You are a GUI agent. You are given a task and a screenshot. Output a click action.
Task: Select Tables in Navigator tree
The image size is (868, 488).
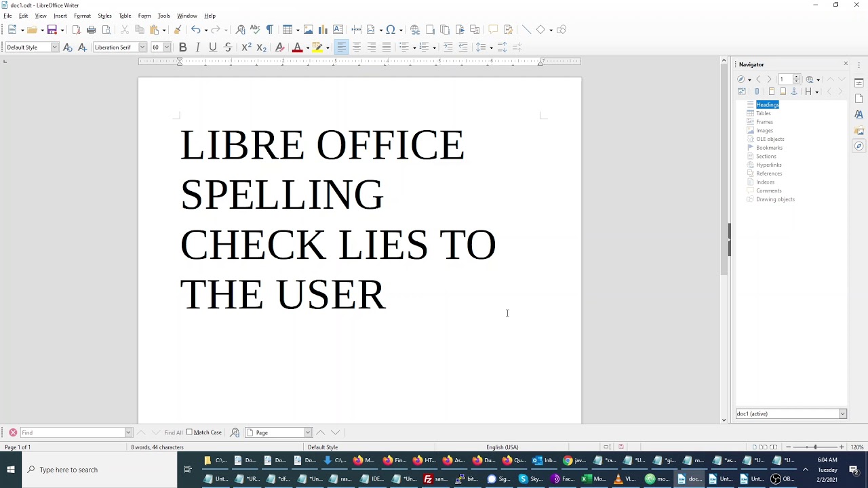[764, 113]
